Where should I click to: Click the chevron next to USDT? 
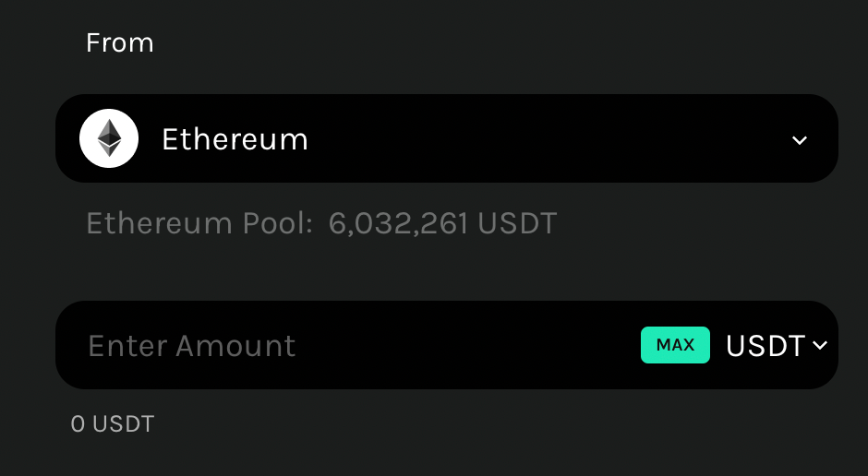(820, 346)
